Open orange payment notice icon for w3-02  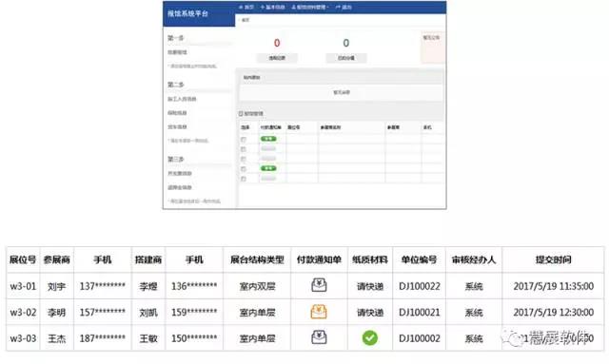point(319,312)
